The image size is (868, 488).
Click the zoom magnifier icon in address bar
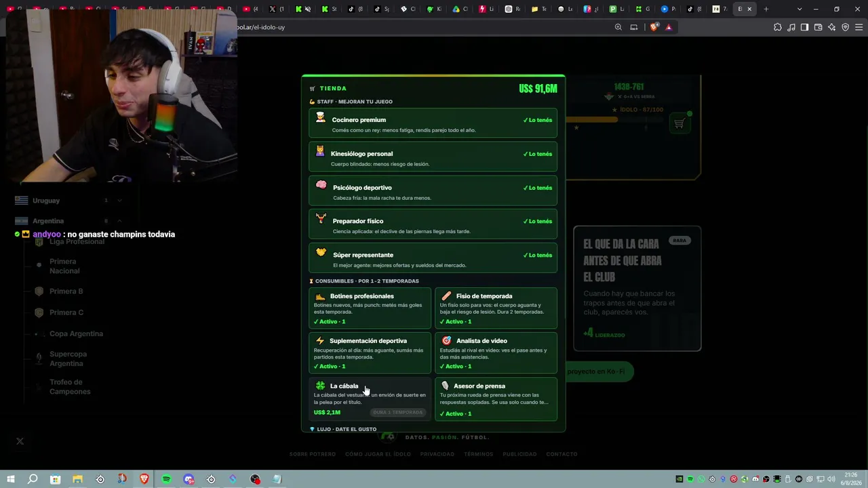(618, 27)
